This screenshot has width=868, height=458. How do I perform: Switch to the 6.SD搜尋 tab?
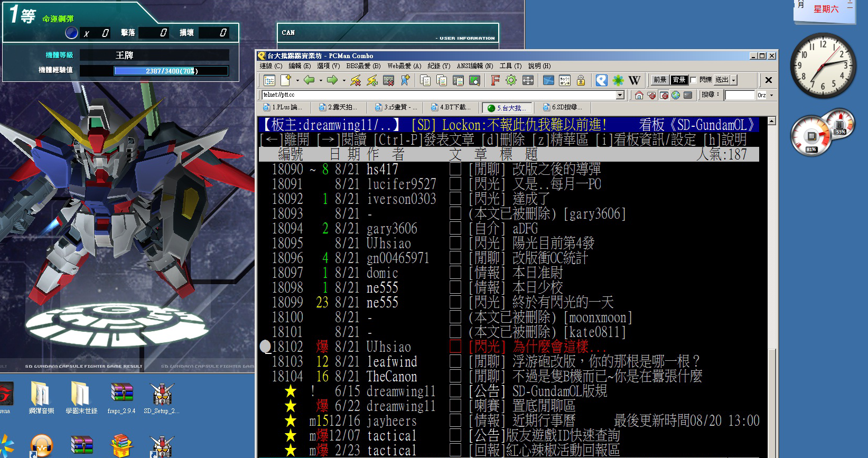pos(563,107)
